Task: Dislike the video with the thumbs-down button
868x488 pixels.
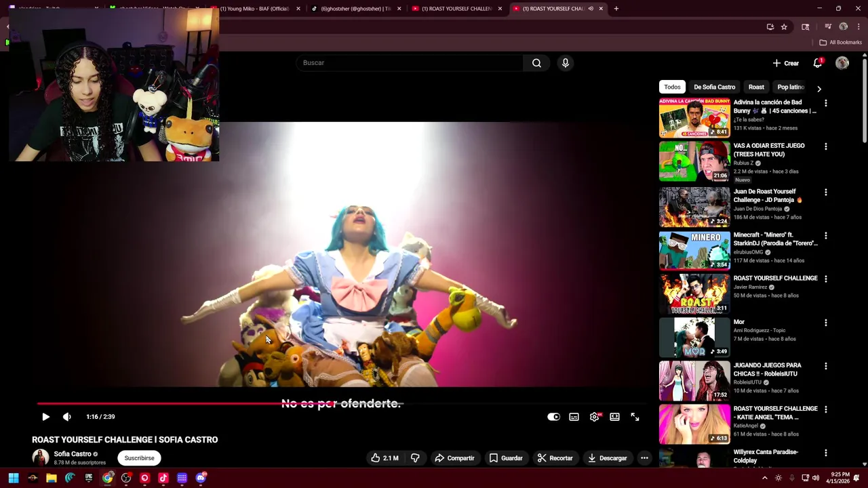Action: (415, 458)
